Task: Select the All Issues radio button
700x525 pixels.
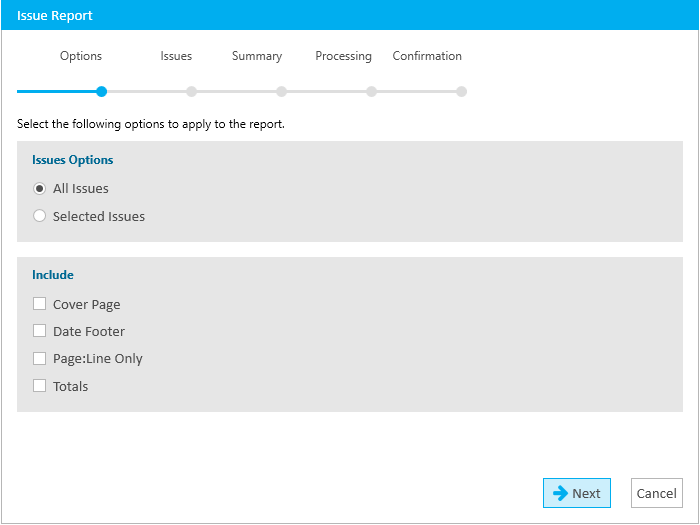Action: [39, 189]
